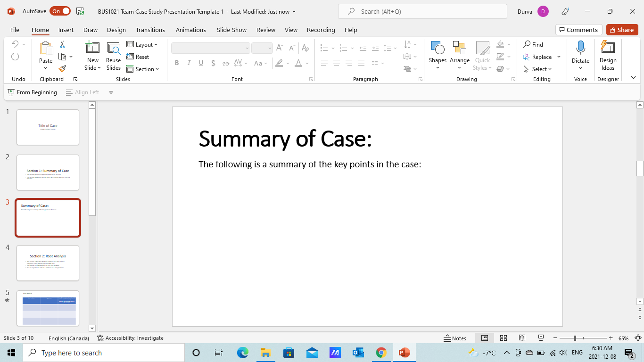Open File Explorer from the taskbar
Screen dimensions: 644x362
pyautogui.click(x=265, y=353)
